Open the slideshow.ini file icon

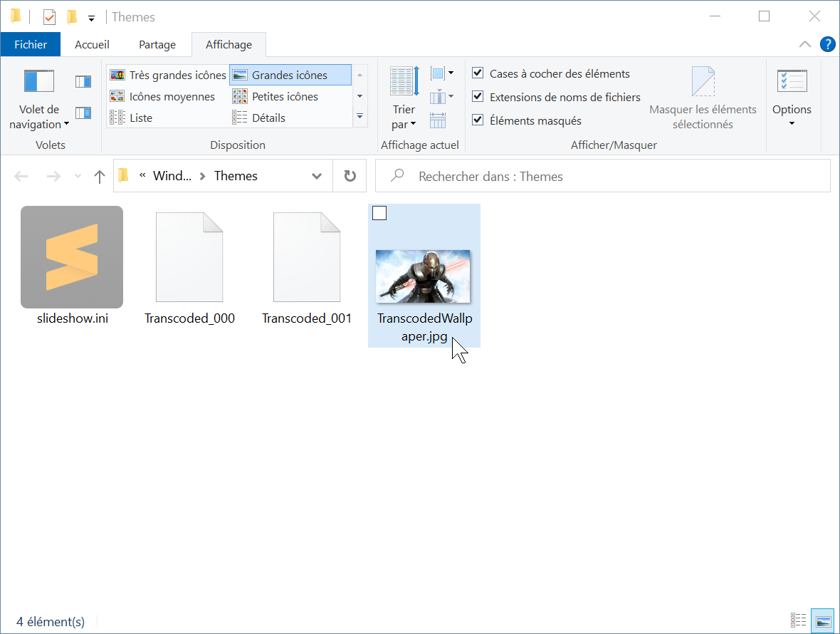pyautogui.click(x=72, y=257)
